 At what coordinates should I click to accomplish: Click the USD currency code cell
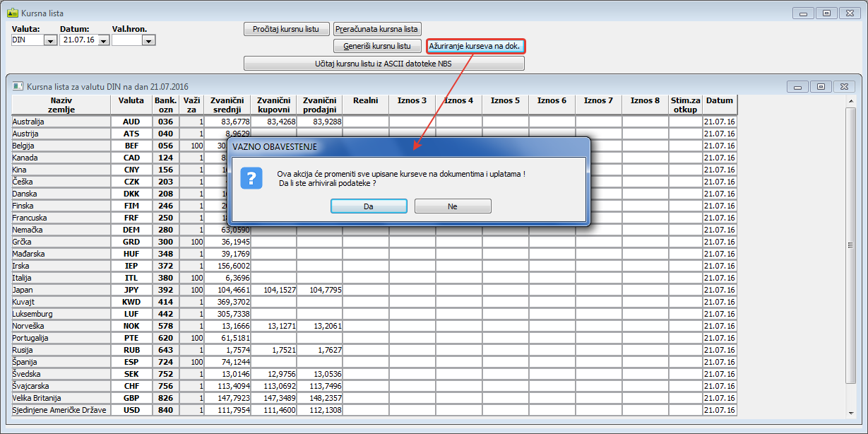[x=131, y=410]
